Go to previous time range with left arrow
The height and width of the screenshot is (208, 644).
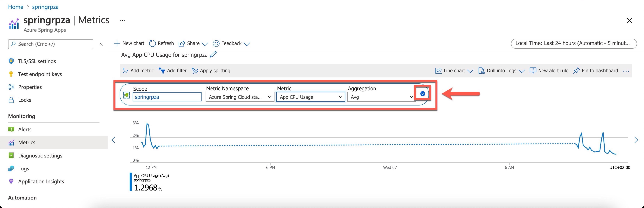(x=113, y=140)
